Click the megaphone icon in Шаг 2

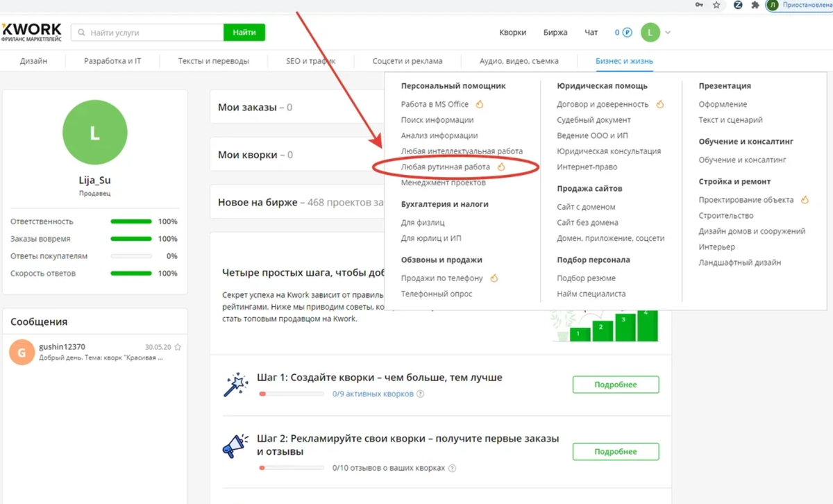pos(236,446)
